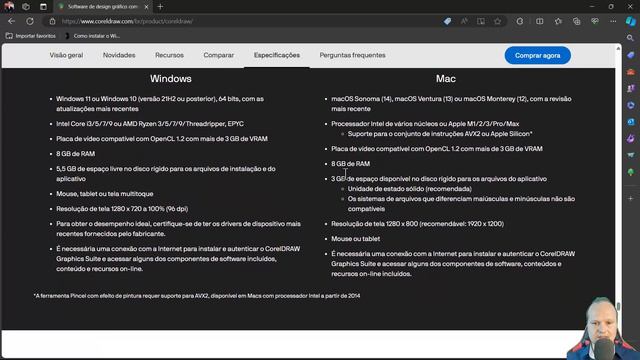Open the sidebar green tree icon

(x=631, y=172)
